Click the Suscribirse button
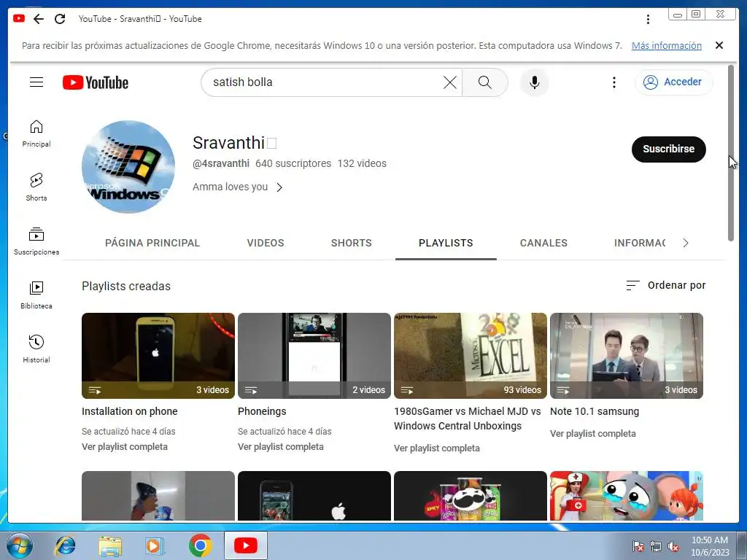Viewport: 747px width, 560px height. click(668, 149)
